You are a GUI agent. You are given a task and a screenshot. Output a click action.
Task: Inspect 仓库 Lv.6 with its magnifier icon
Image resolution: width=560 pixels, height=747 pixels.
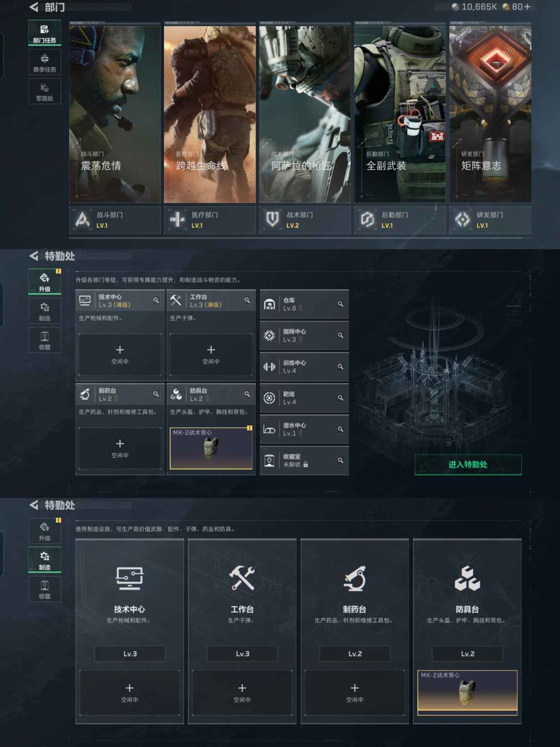click(x=340, y=304)
